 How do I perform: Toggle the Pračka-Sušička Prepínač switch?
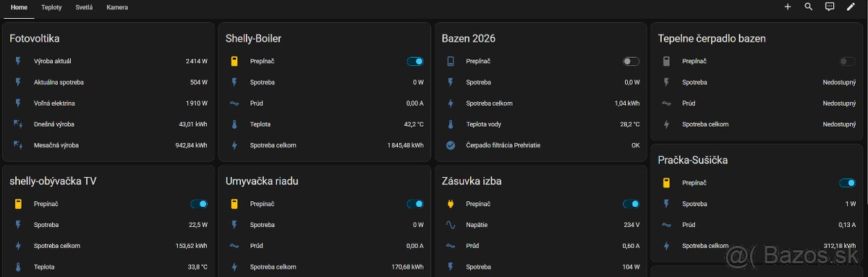(847, 183)
